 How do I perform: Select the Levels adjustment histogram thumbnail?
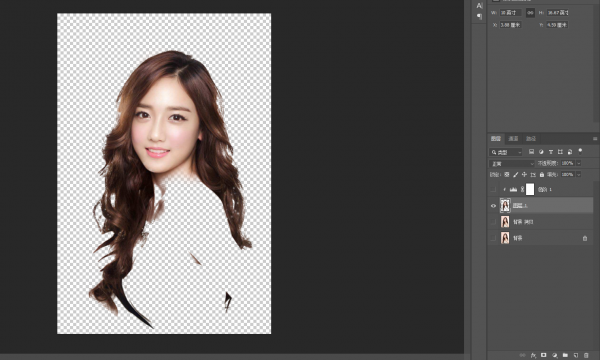coord(514,189)
